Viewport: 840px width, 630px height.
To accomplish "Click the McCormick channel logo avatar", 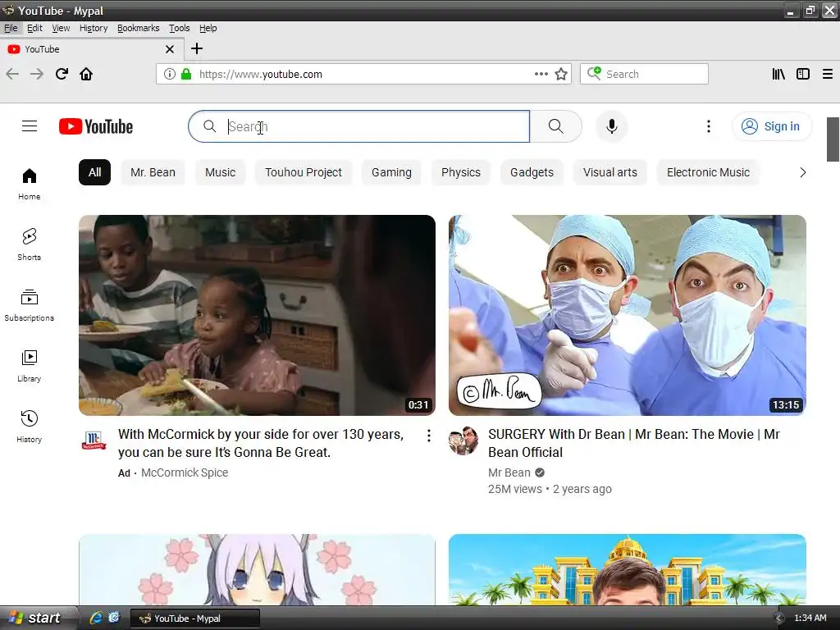I will click(x=94, y=441).
